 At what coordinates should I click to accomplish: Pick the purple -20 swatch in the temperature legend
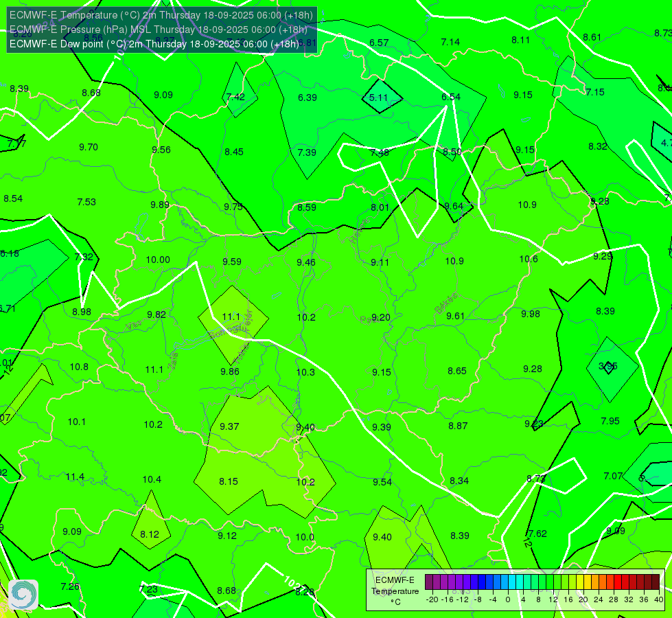coord(429,582)
